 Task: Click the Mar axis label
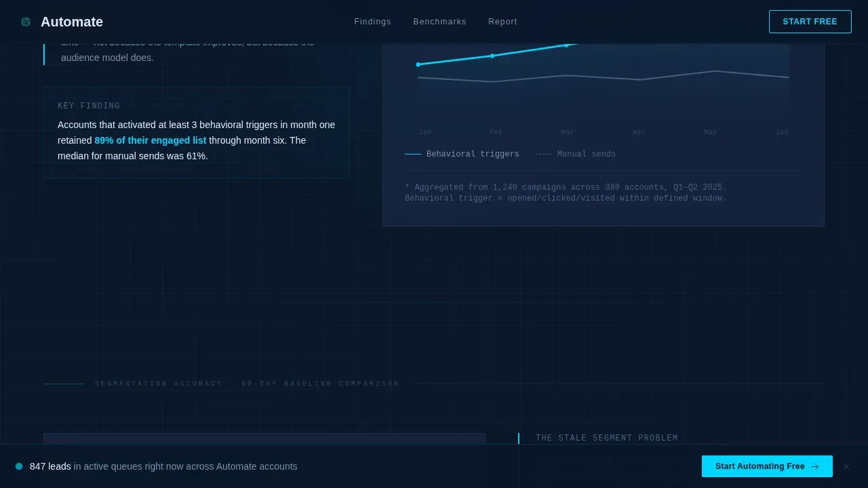(568, 132)
